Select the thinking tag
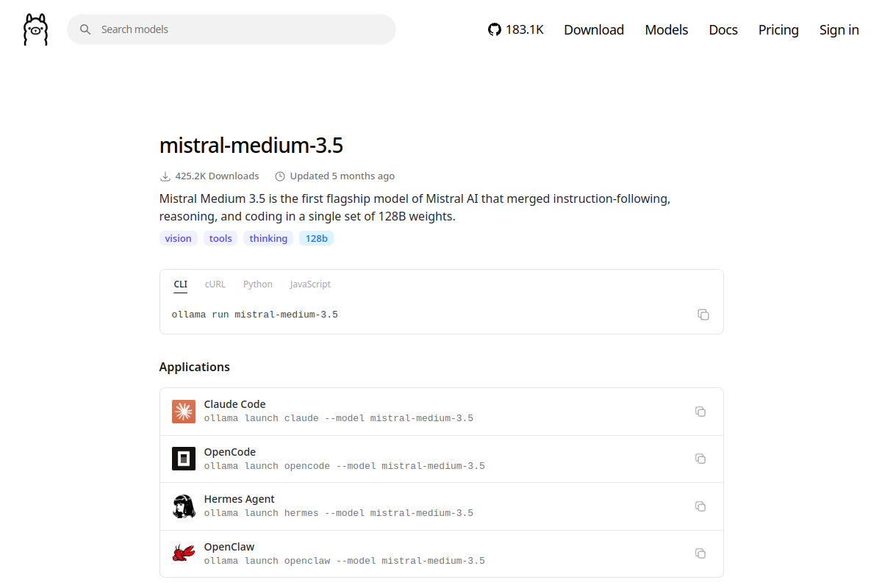Screen dimensions: 882x588 [268, 238]
